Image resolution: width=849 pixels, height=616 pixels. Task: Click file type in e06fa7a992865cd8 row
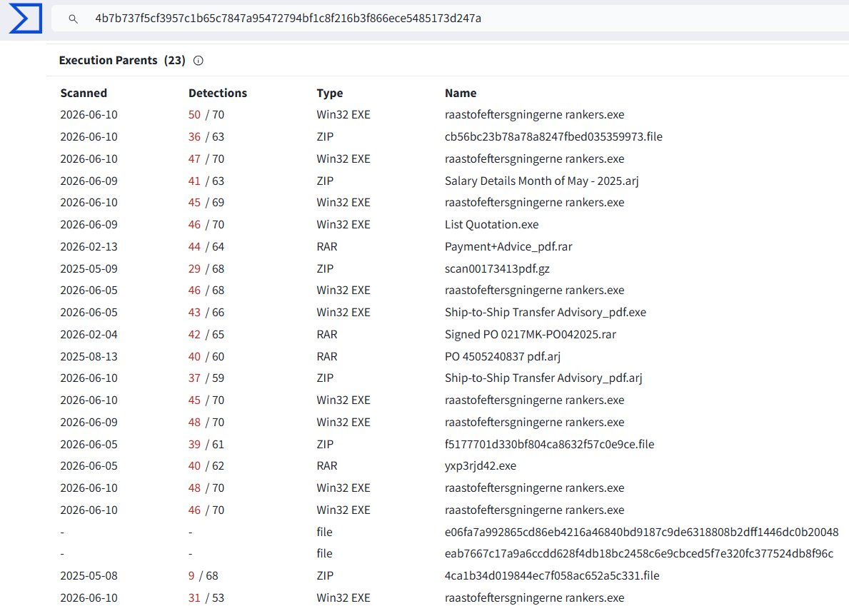click(324, 532)
